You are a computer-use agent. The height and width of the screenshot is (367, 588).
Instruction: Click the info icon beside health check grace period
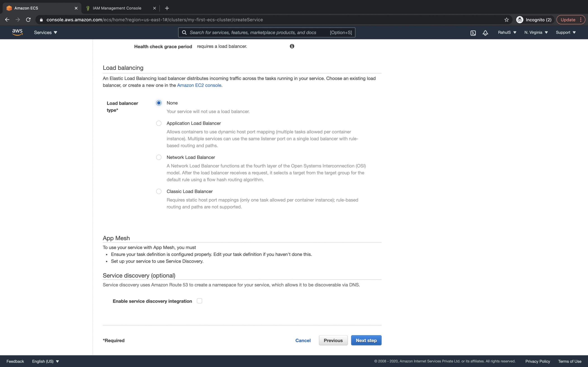[292, 46]
